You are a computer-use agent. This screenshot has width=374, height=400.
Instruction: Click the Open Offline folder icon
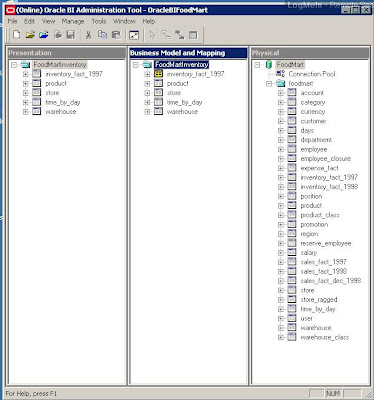pos(30,35)
